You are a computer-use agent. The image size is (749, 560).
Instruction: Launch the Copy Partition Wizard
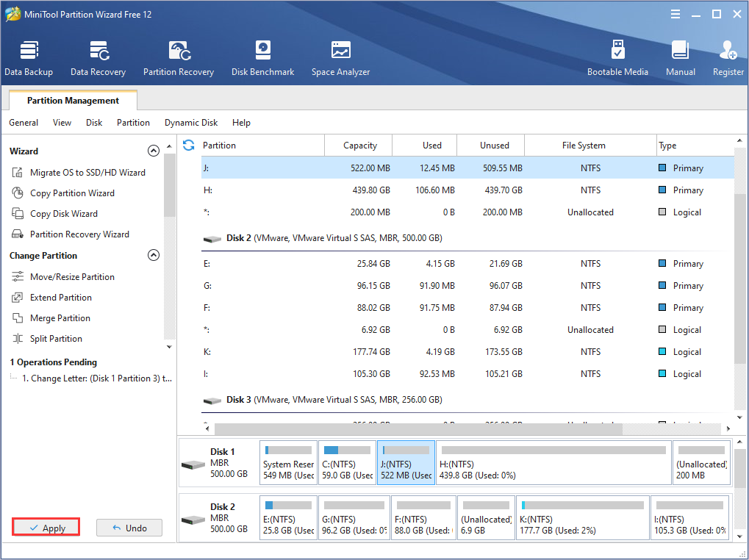point(72,193)
